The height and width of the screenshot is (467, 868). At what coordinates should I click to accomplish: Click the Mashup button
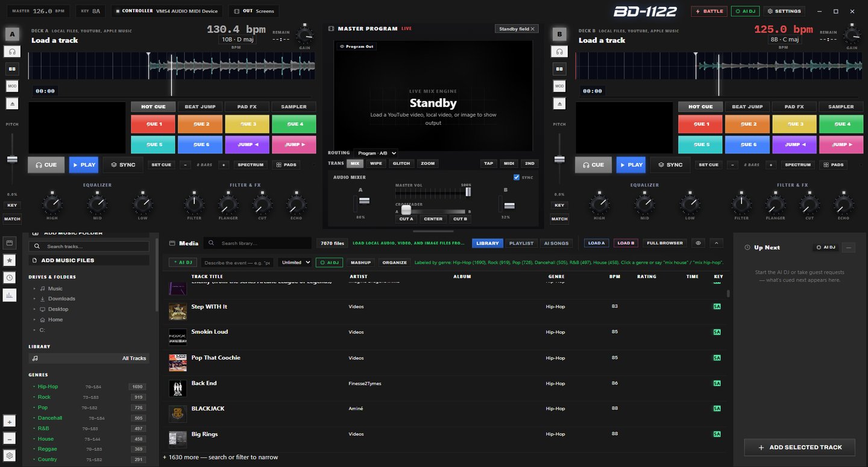pos(360,262)
